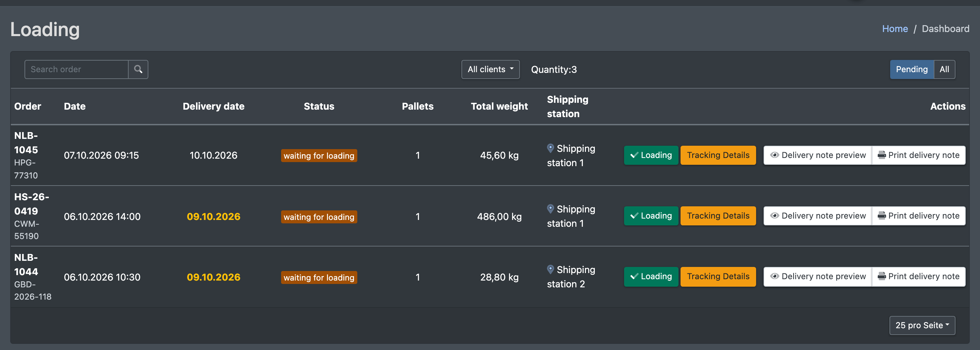Image resolution: width=980 pixels, height=350 pixels.
Task: Click map pin icon in NLB-1045 row
Action: pyautogui.click(x=550, y=148)
